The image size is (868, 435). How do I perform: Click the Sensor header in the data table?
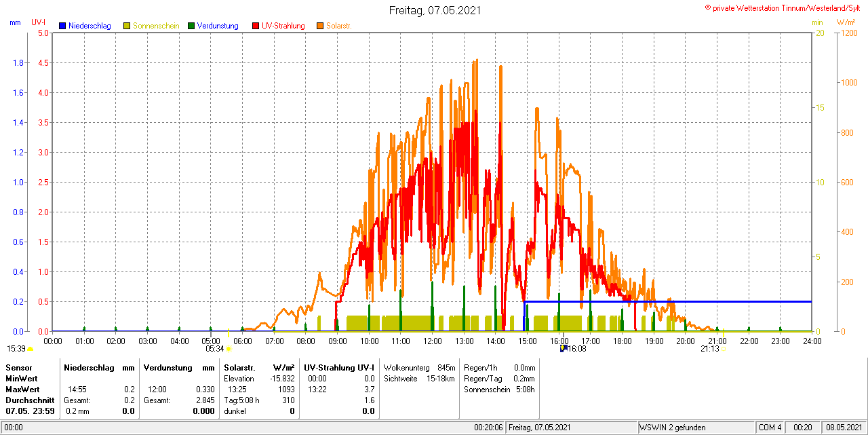pos(18,367)
